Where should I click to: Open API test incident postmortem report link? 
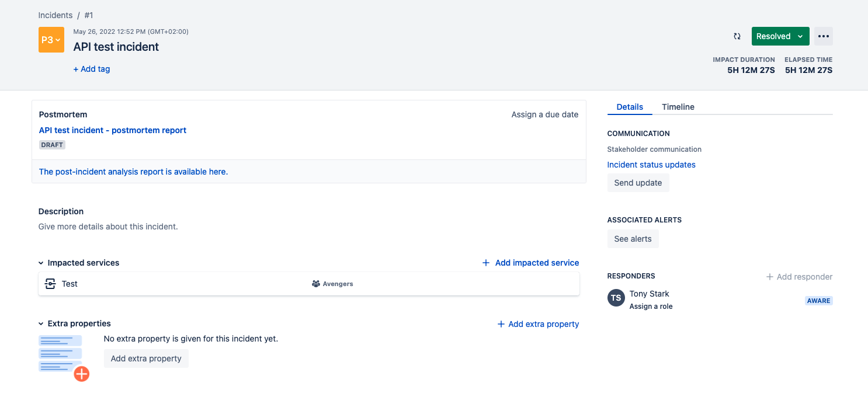point(113,130)
